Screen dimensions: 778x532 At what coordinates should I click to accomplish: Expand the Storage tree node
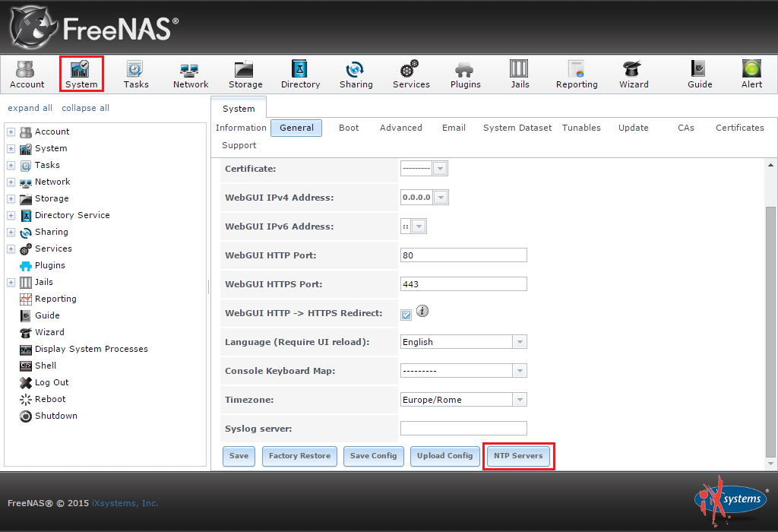pyautogui.click(x=11, y=199)
